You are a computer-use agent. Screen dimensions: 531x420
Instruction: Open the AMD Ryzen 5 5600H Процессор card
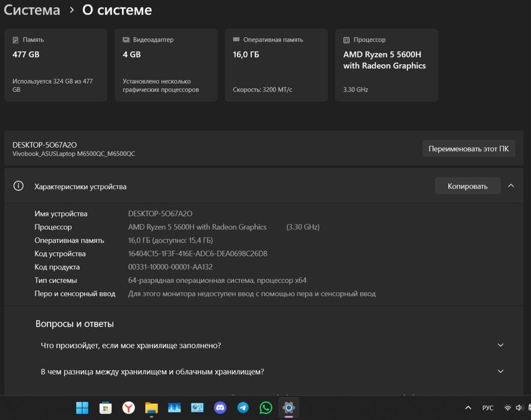click(x=386, y=65)
